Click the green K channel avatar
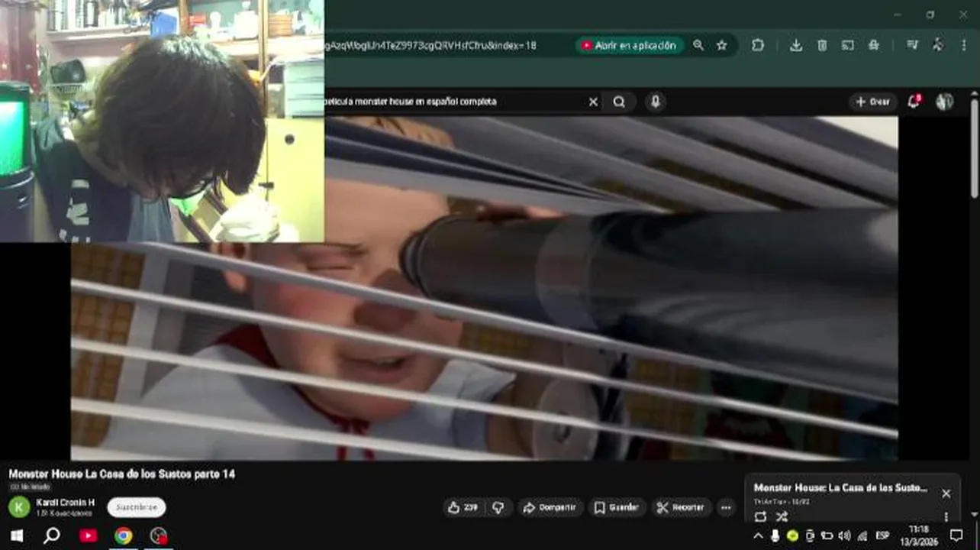Viewport: 980px width, 550px height. (19, 506)
